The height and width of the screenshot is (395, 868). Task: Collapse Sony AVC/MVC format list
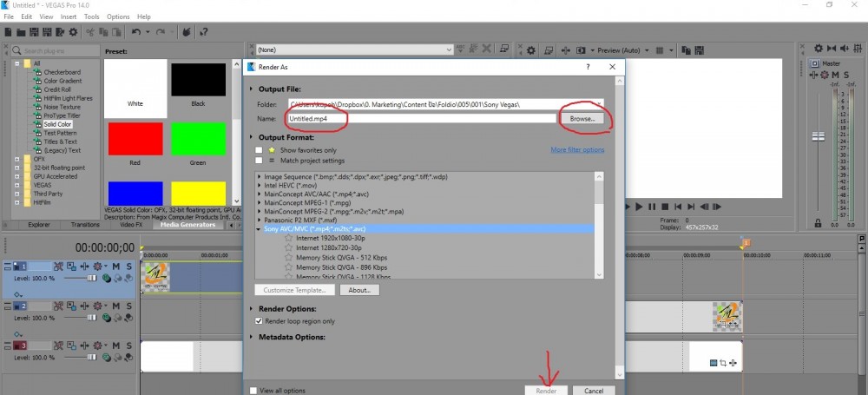click(x=259, y=228)
